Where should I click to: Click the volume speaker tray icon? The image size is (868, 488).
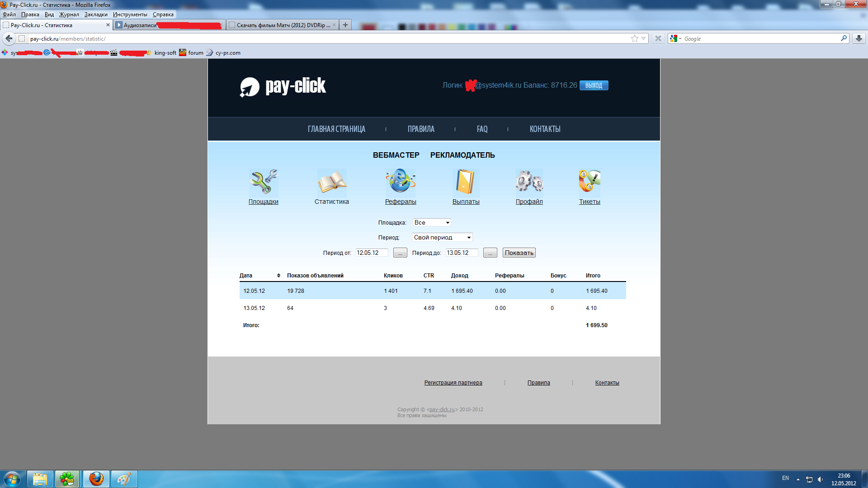coord(820,479)
